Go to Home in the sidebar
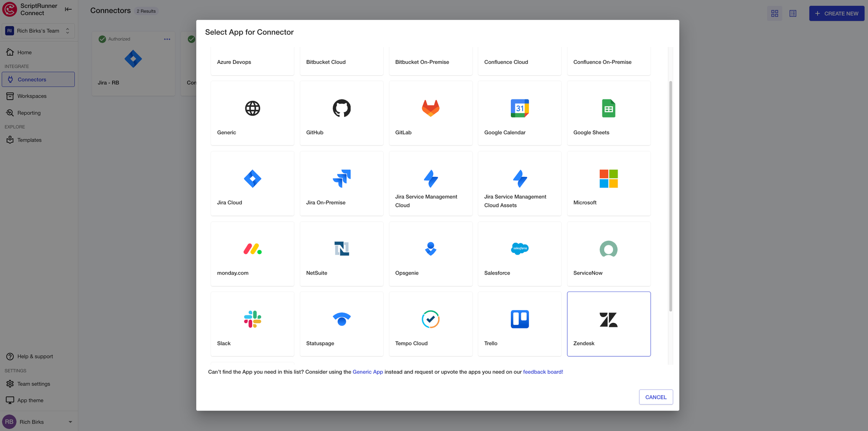This screenshot has height=431, width=868. tap(38, 53)
